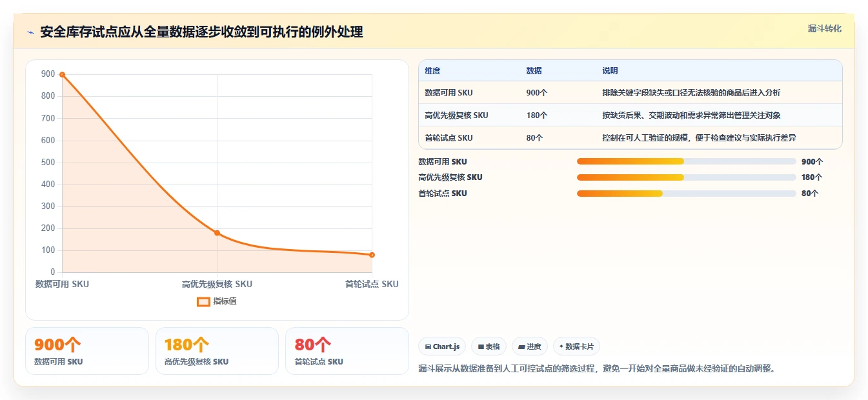Click description starting 按缺货后果
Image resolution: width=868 pixels, height=400 pixels.
(691, 115)
